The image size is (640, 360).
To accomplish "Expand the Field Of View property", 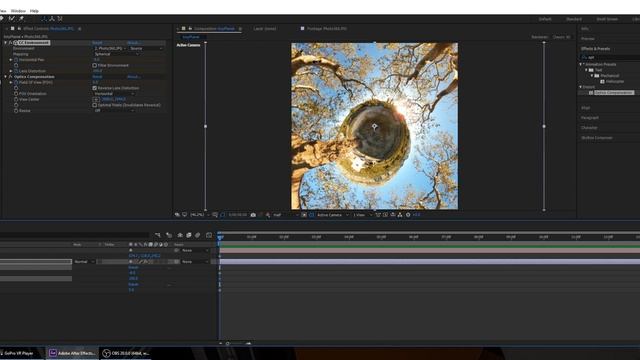I will click(11, 82).
